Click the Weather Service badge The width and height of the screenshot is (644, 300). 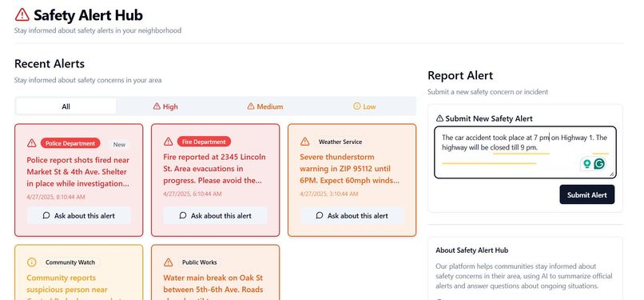pos(340,142)
